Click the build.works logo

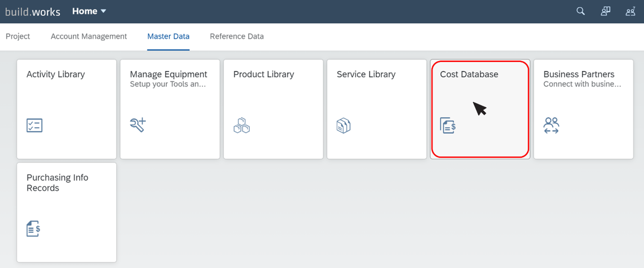(x=33, y=12)
